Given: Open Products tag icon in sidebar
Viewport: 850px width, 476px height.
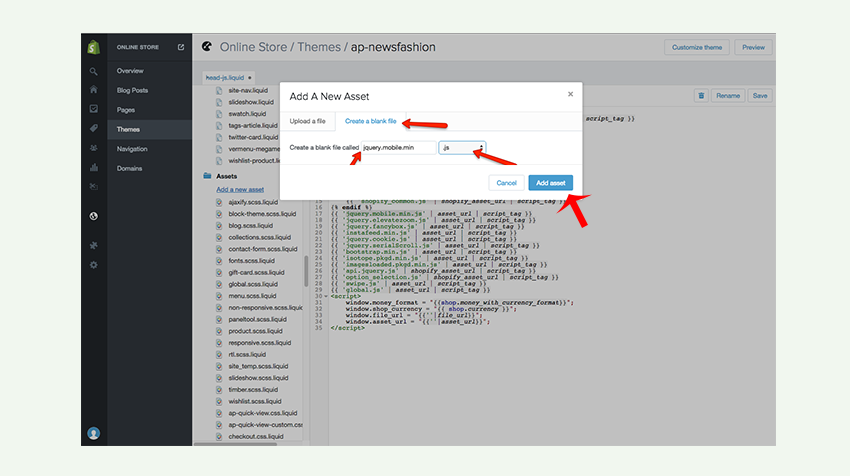Looking at the screenshot, I should [x=93, y=128].
